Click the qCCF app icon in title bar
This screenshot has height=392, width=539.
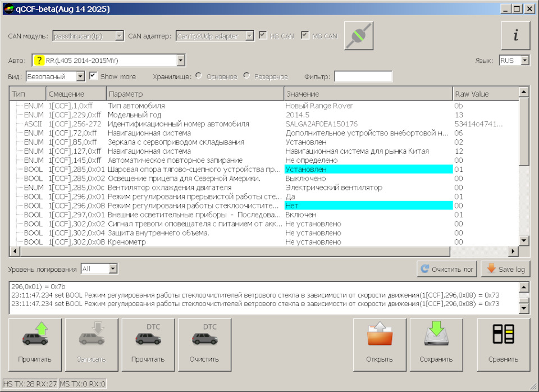8,9
